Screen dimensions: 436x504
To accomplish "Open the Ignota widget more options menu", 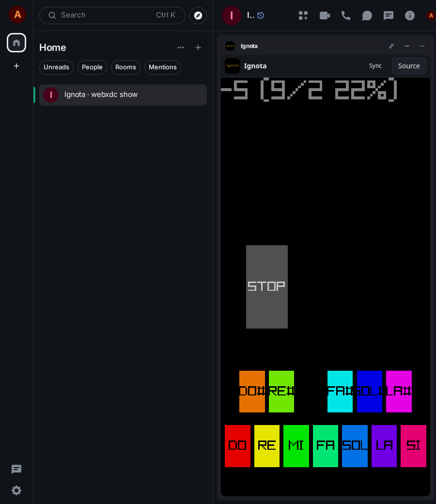I will (x=422, y=46).
